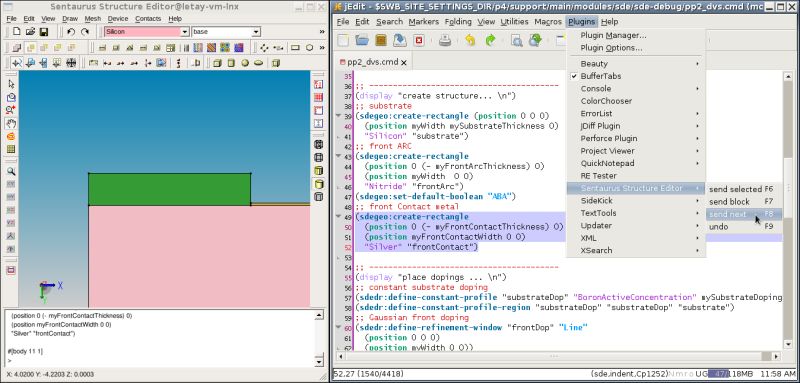Click send next F8
This screenshot has height=383, width=800.
point(744,215)
